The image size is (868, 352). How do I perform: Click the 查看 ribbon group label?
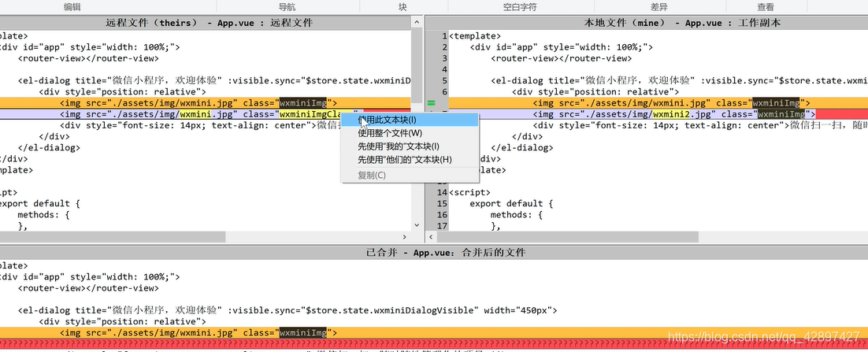click(766, 7)
